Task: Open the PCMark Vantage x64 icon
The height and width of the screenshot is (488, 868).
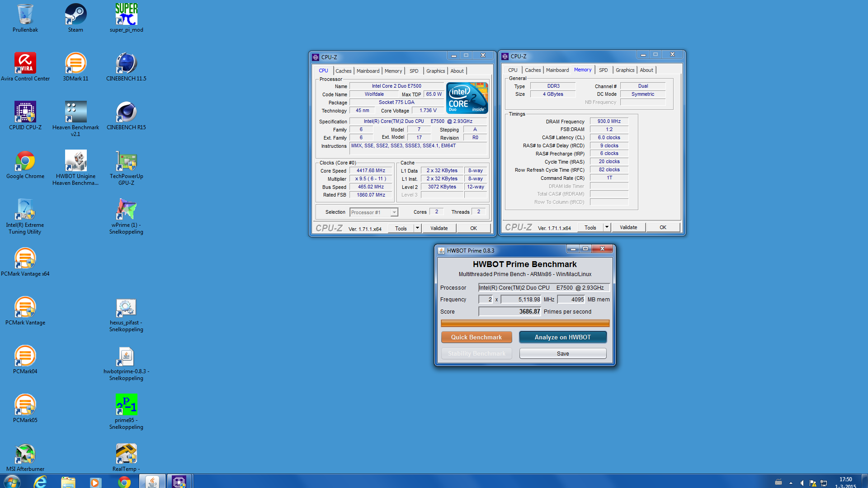Action: tap(25, 262)
